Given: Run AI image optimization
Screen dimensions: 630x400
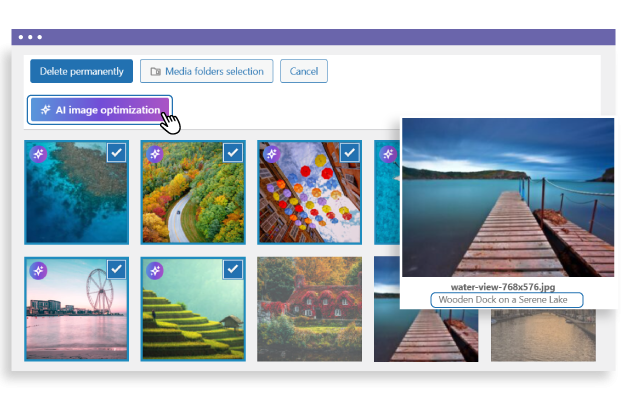Looking at the screenshot, I should click(x=100, y=110).
